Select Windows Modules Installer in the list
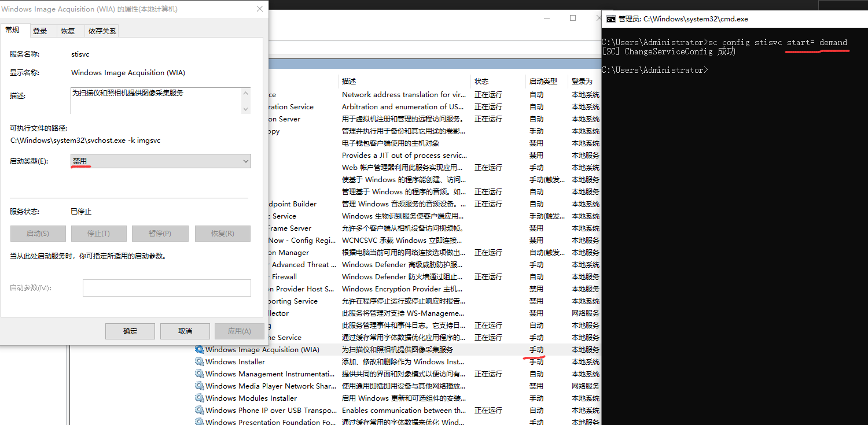This screenshot has width=868, height=425. [x=251, y=398]
